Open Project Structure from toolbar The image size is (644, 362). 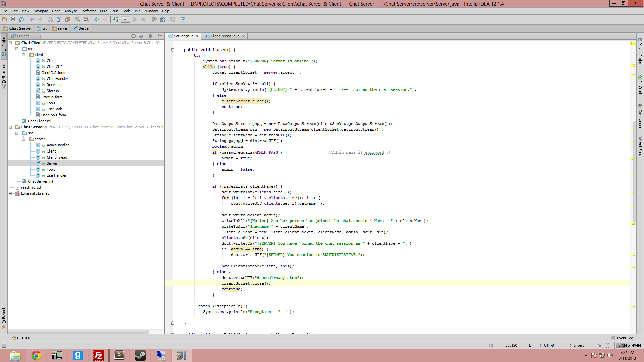pos(162,19)
